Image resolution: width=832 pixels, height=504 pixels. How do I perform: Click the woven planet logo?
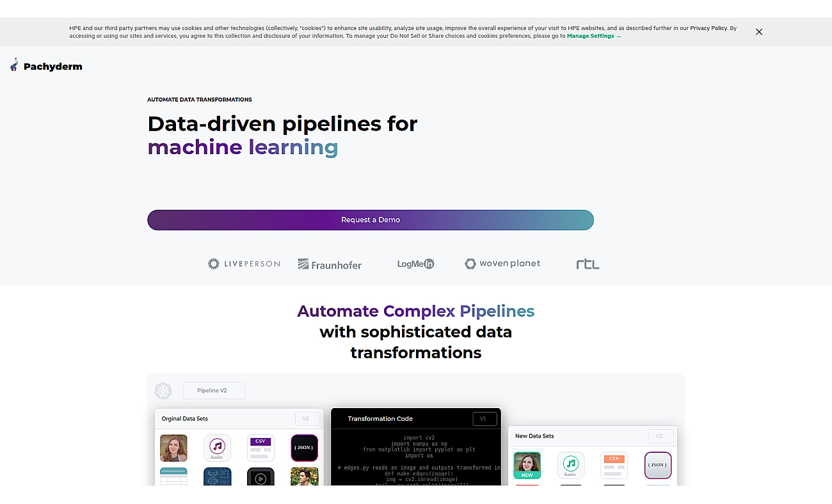point(502,264)
